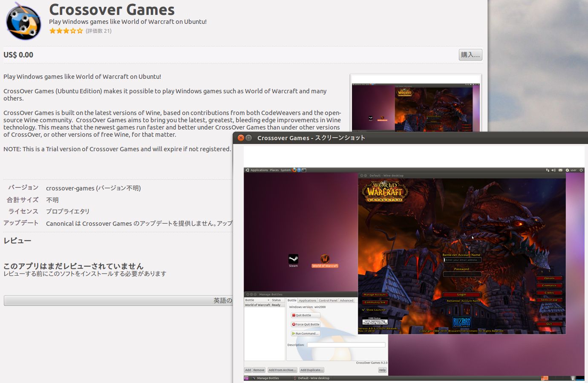Image resolution: width=588 pixels, height=383 pixels.
Task: Click the Force Quit Bottle button
Action: pos(305,324)
